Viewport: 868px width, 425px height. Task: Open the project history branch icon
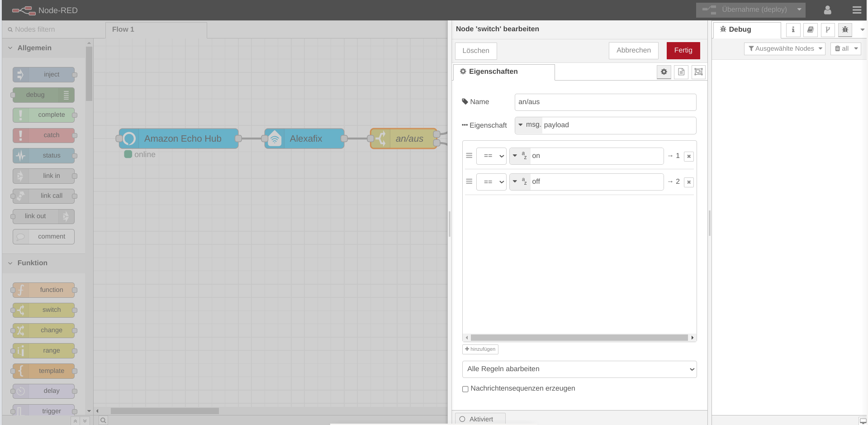(828, 30)
